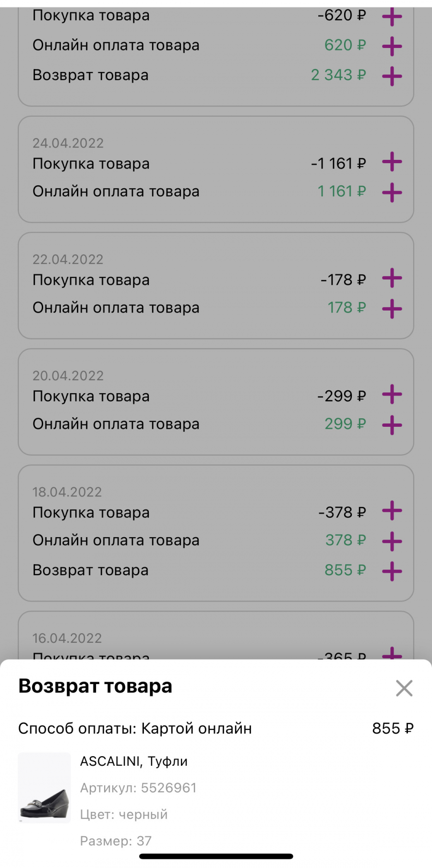Tap plus icon beside green 378 ₽ payment

click(392, 541)
